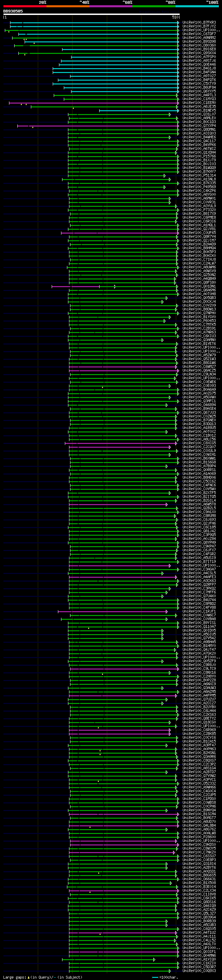Click label UniRef100_C1KZI0
The width and height of the screenshot is (222, 980).
point(199,963)
